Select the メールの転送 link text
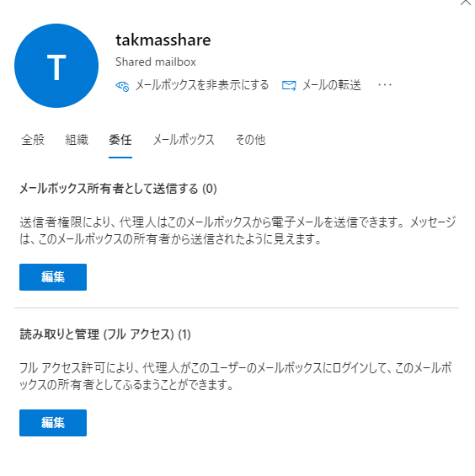Image resolution: width=475 pixels, height=476 pixels. pos(332,85)
